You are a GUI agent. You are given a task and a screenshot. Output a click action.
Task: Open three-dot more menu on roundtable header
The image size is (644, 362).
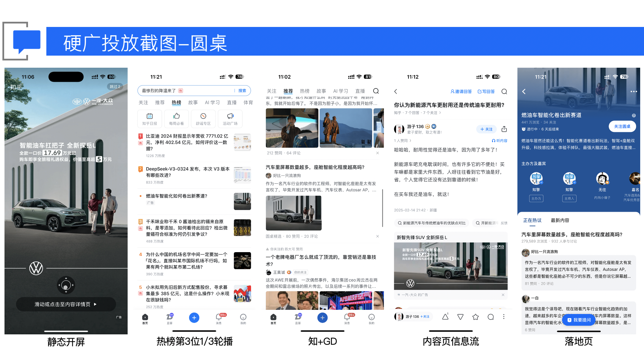(633, 92)
